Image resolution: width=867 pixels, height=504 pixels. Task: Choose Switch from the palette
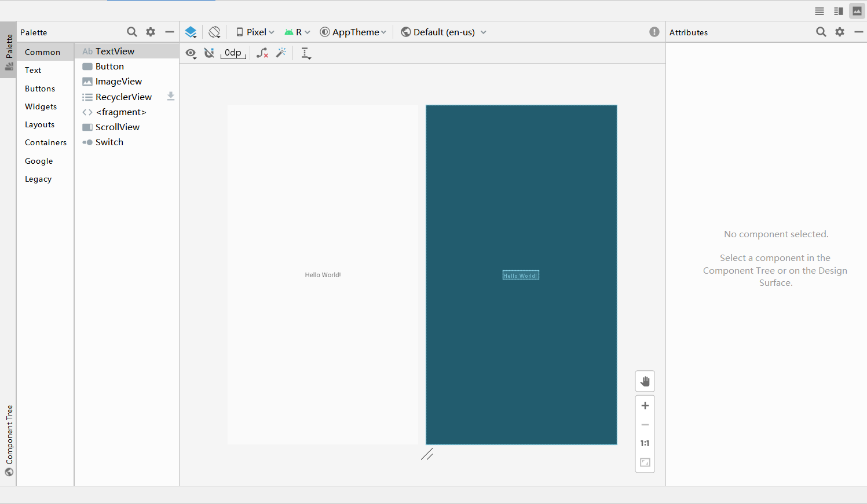point(127,142)
